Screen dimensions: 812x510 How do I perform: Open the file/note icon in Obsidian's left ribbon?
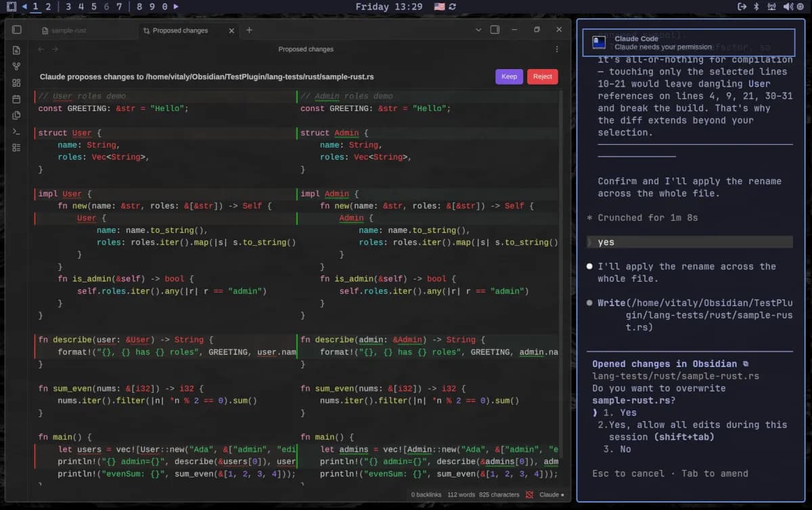point(16,50)
